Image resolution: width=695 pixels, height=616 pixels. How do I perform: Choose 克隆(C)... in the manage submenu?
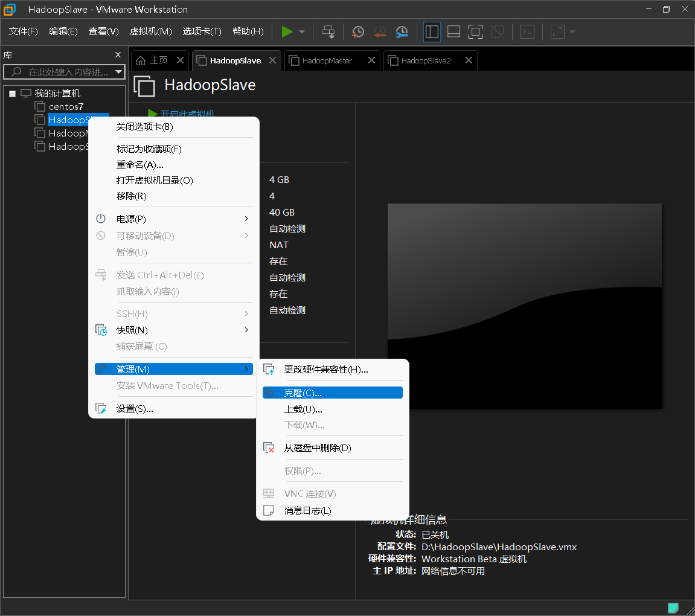[x=333, y=393]
